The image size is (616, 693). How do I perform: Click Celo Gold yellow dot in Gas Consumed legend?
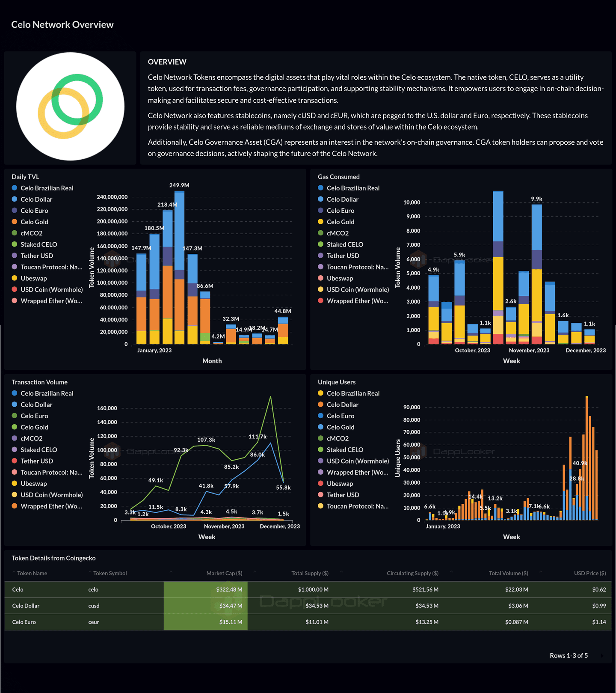click(x=321, y=222)
